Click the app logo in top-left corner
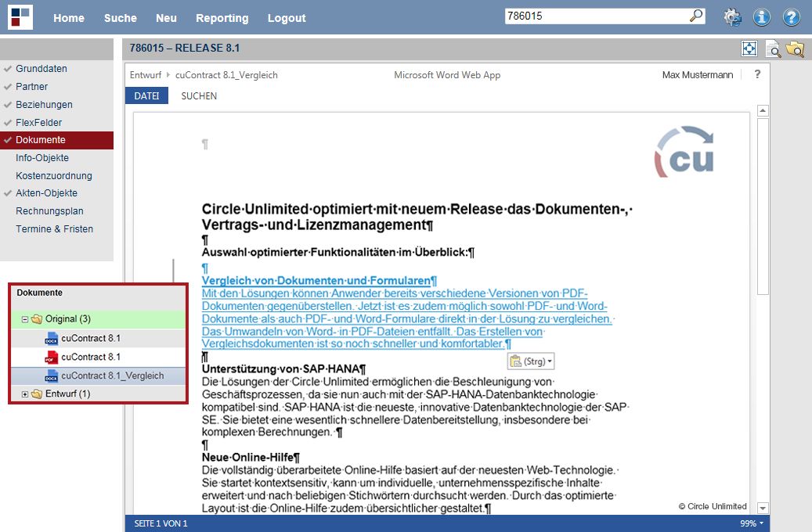 tap(20, 17)
